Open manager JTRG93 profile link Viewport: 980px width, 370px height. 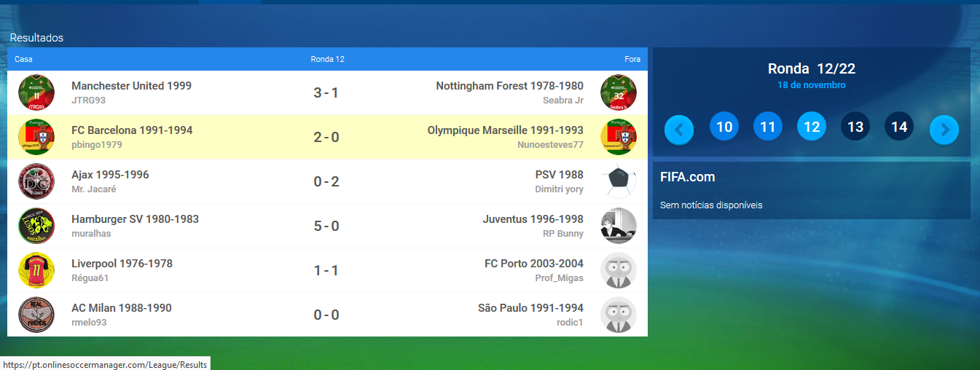click(x=88, y=101)
